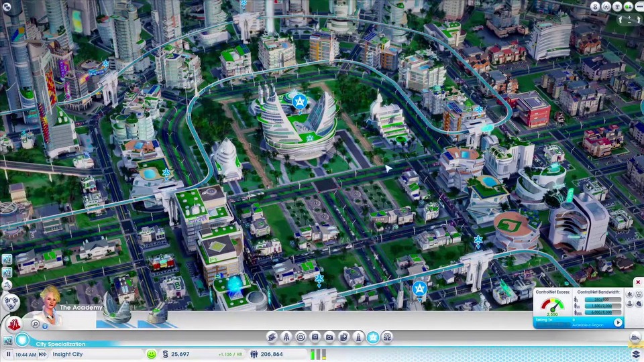This screenshot has width=644, height=362.
Task: Click the lighthouse landmark icon
Action: [x=358, y=337]
